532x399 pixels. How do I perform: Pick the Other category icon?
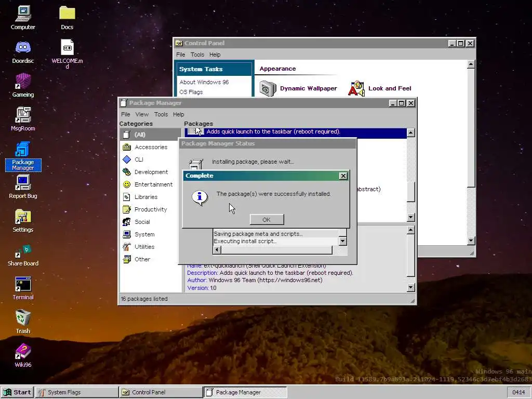(x=127, y=259)
